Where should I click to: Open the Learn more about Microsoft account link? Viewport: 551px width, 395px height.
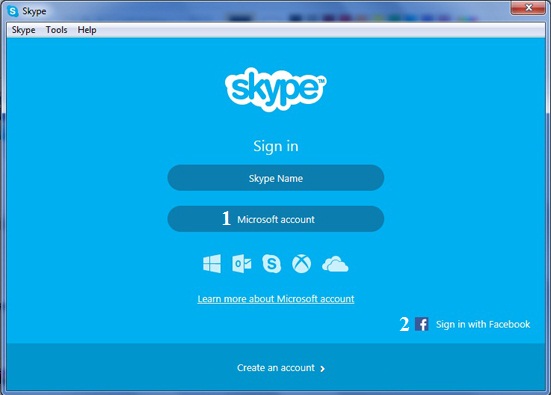276,299
